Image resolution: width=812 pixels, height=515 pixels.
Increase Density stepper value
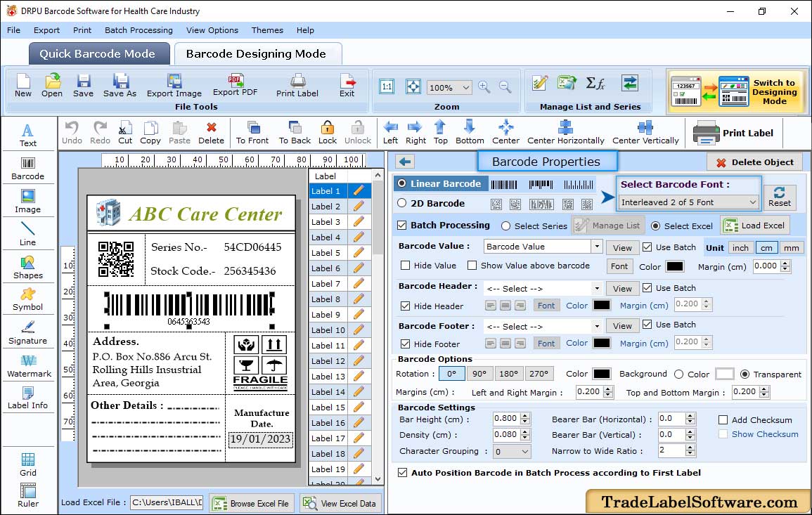[526, 431]
